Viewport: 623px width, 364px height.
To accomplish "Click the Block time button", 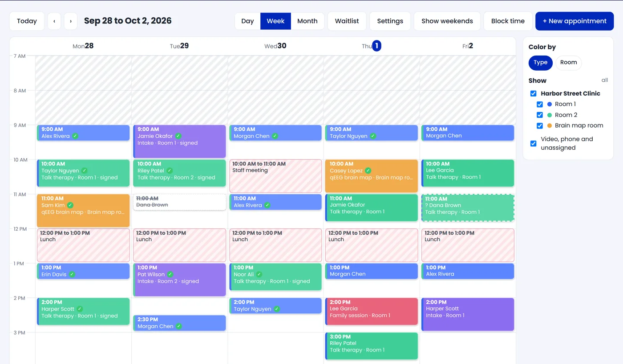I will (508, 21).
